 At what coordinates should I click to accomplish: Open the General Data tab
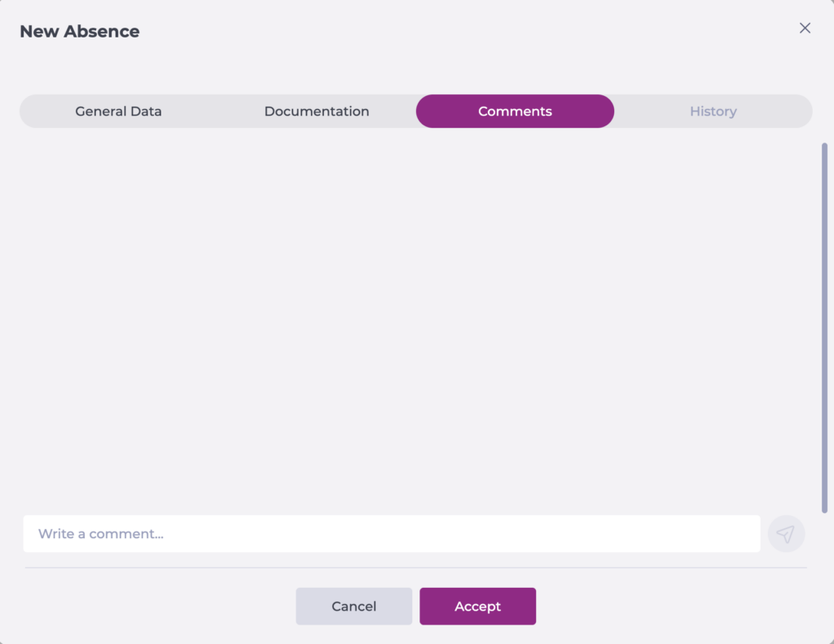click(119, 112)
